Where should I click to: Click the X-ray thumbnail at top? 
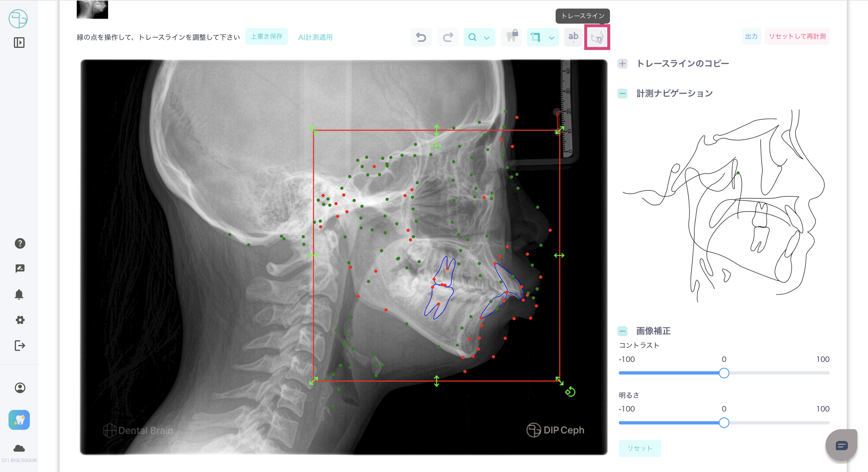coord(92,9)
